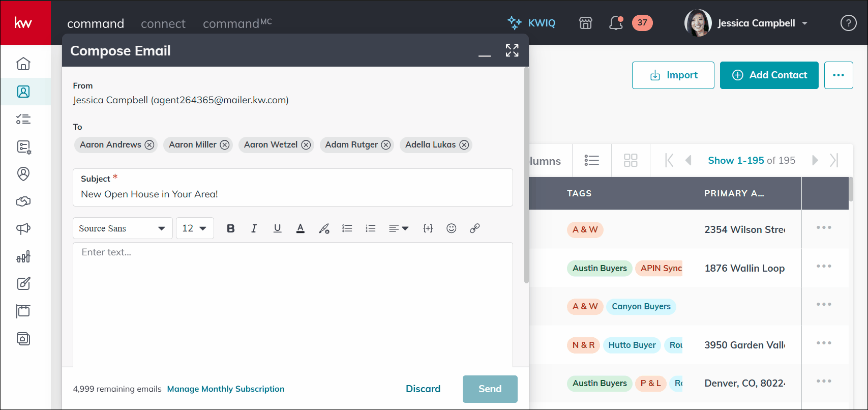
Task: Go to previous page of contacts
Action: (x=689, y=160)
